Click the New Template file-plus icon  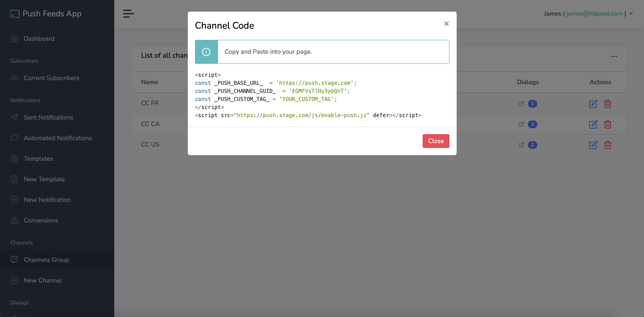point(14,179)
